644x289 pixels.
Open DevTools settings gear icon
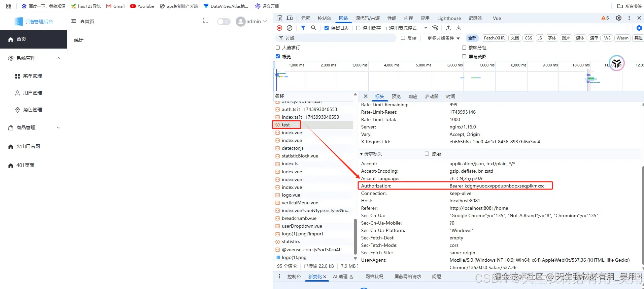[619, 18]
